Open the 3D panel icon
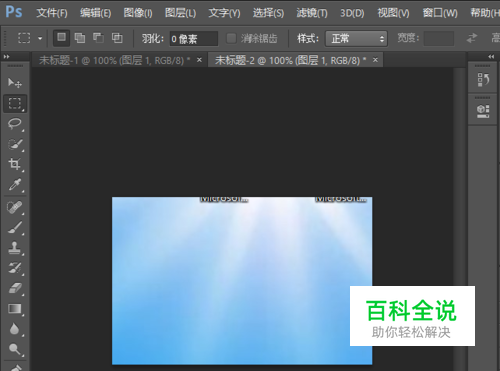The height and width of the screenshot is (371, 500). coord(483,111)
